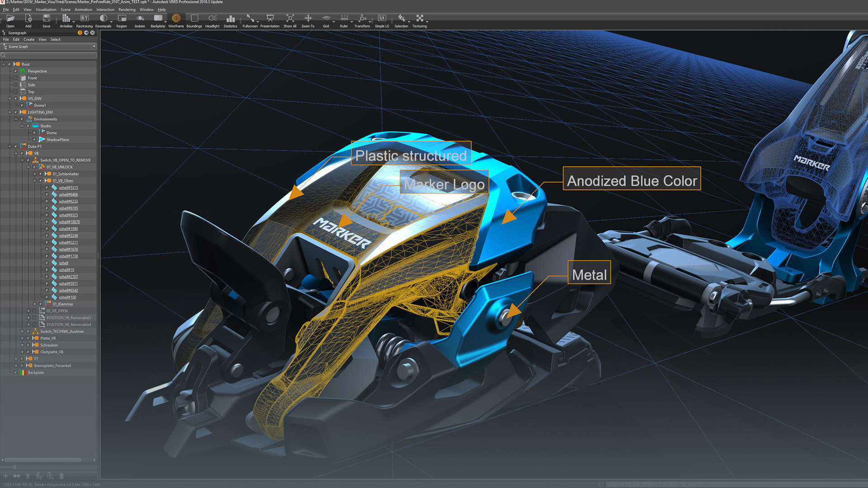Select the Bremsplatte_Fersenteil node
Screen dimensions: 868x488
52,366
